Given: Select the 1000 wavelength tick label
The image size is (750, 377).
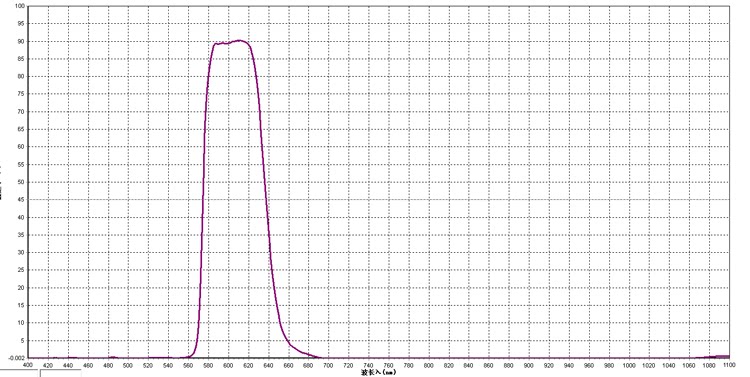Looking at the screenshot, I should pyautogui.click(x=629, y=366).
